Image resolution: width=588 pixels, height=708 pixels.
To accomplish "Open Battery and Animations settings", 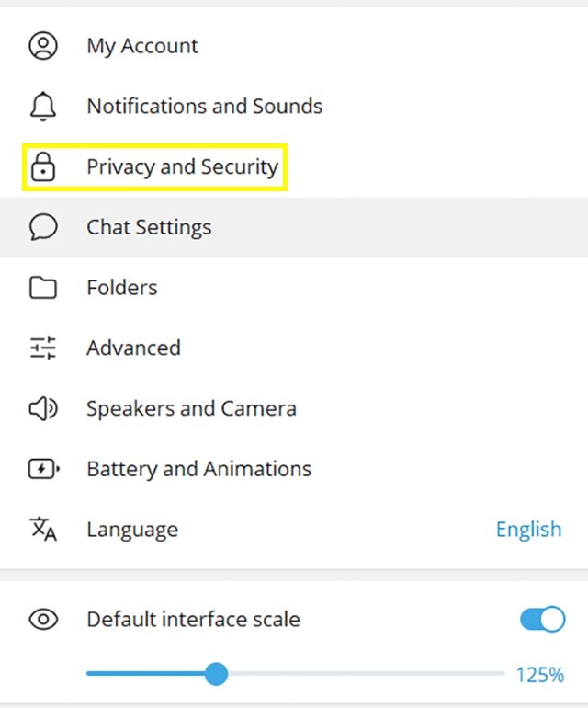I will click(198, 469).
